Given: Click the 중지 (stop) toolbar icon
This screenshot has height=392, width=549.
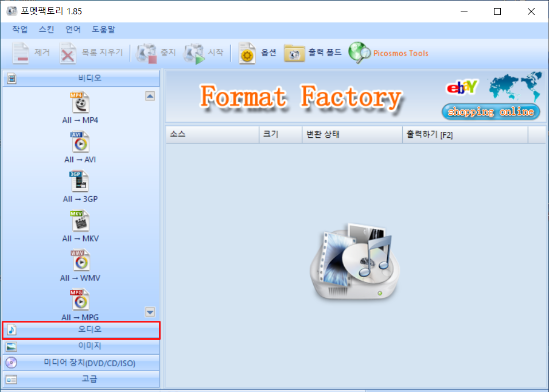Looking at the screenshot, I should 146,53.
